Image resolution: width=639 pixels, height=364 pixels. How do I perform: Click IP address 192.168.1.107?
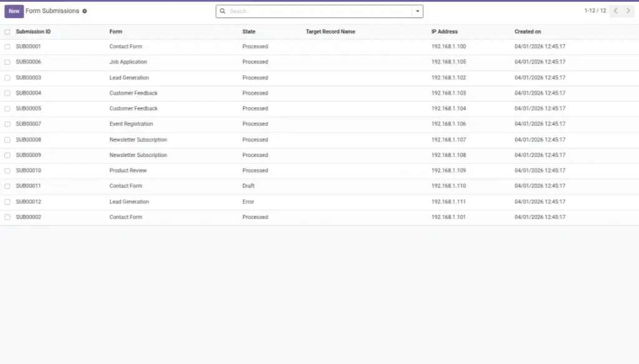point(449,140)
